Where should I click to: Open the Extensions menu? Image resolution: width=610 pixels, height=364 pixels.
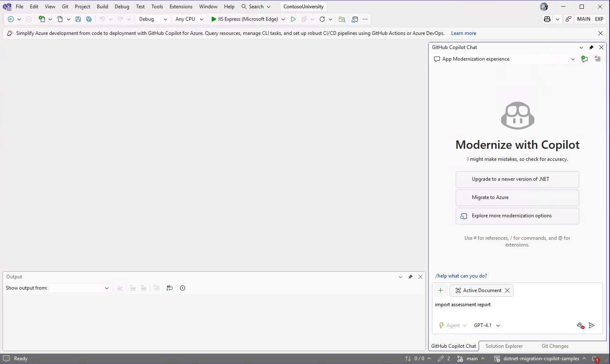(x=181, y=7)
